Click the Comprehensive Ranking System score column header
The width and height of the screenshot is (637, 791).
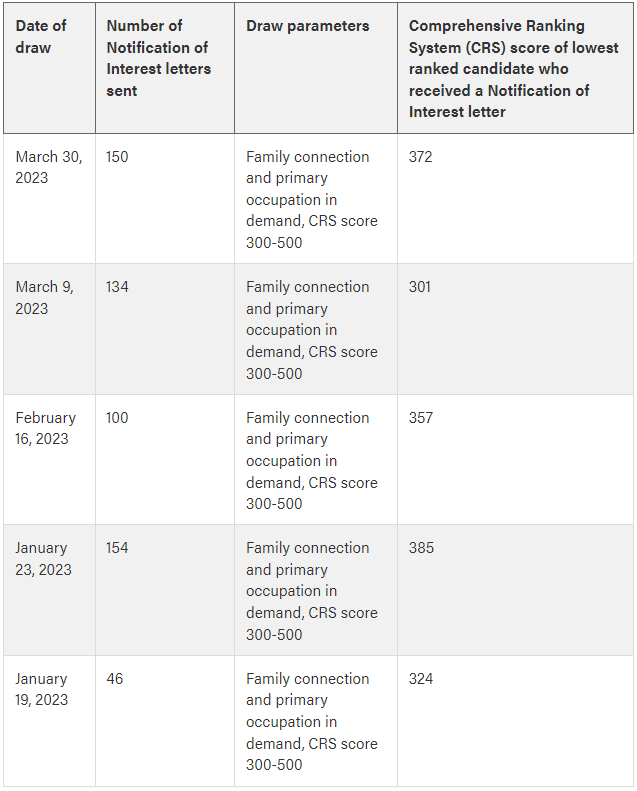point(513,69)
